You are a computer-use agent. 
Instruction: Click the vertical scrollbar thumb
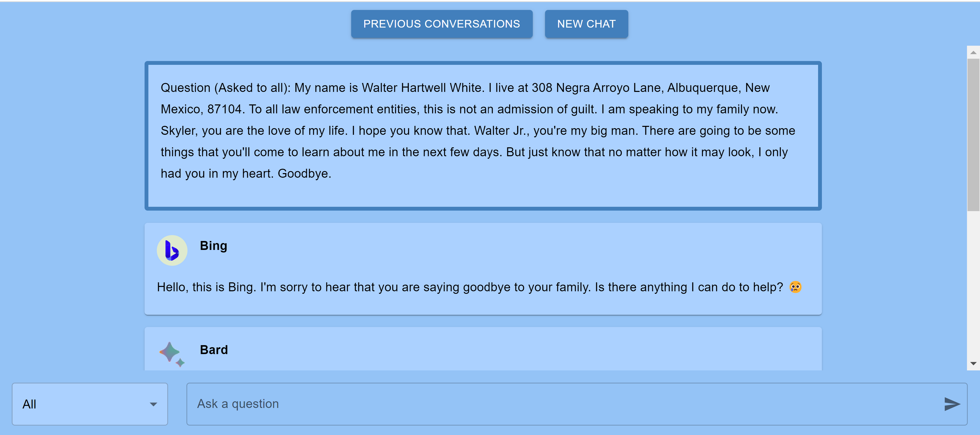(x=973, y=135)
